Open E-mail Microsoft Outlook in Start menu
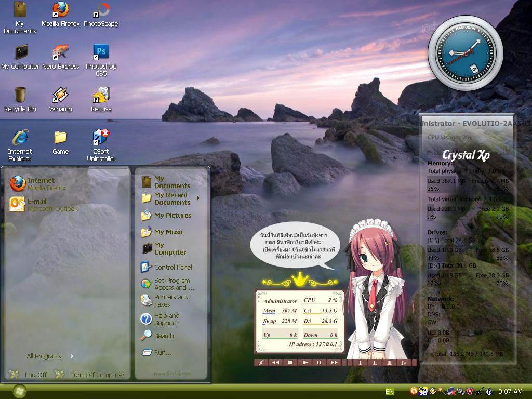Image resolution: width=532 pixels, height=399 pixels. (44, 204)
